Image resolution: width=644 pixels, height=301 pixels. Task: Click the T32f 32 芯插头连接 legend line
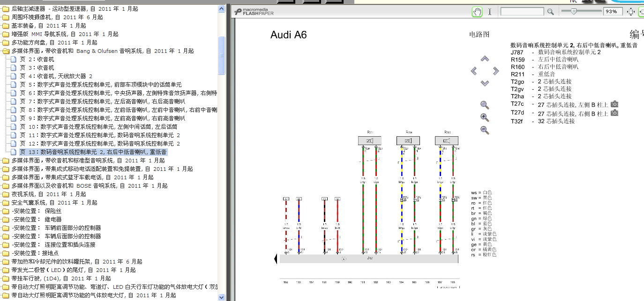point(543,121)
